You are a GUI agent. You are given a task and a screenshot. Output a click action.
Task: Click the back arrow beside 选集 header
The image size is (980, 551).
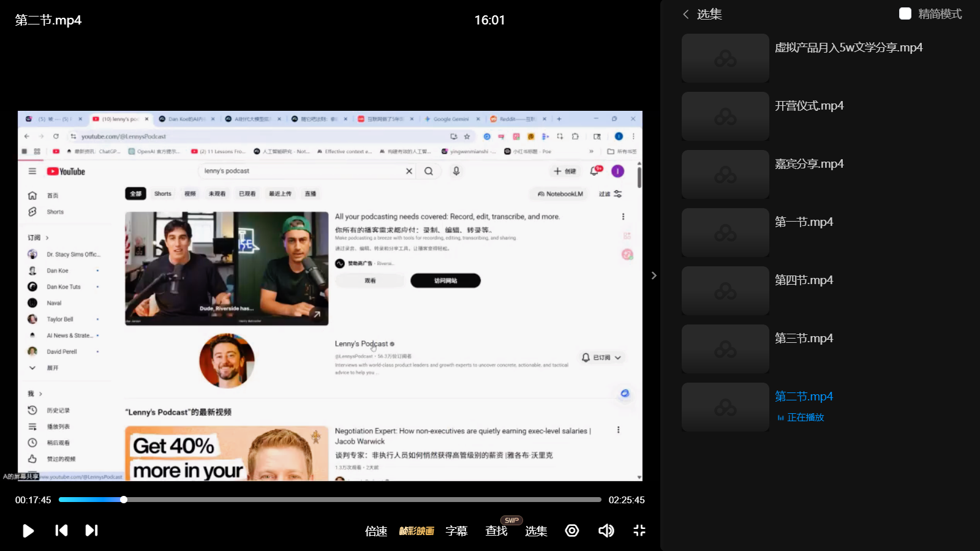tap(686, 14)
